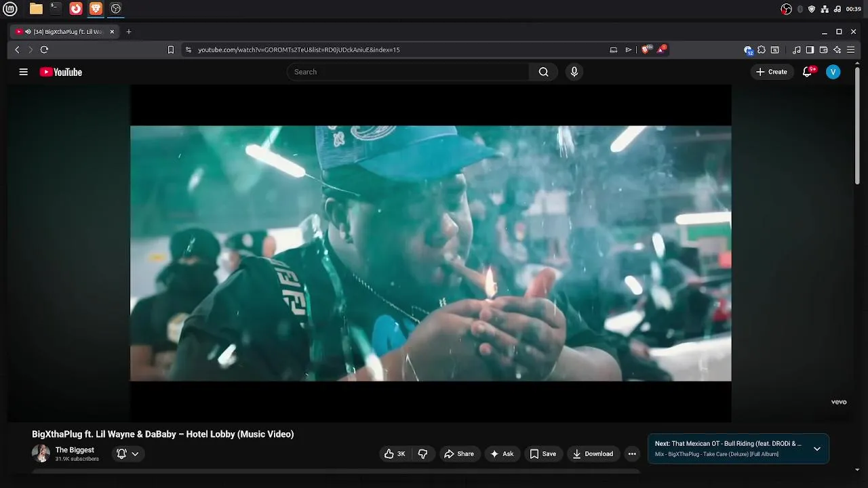Open Firefox from the panel

(x=76, y=9)
